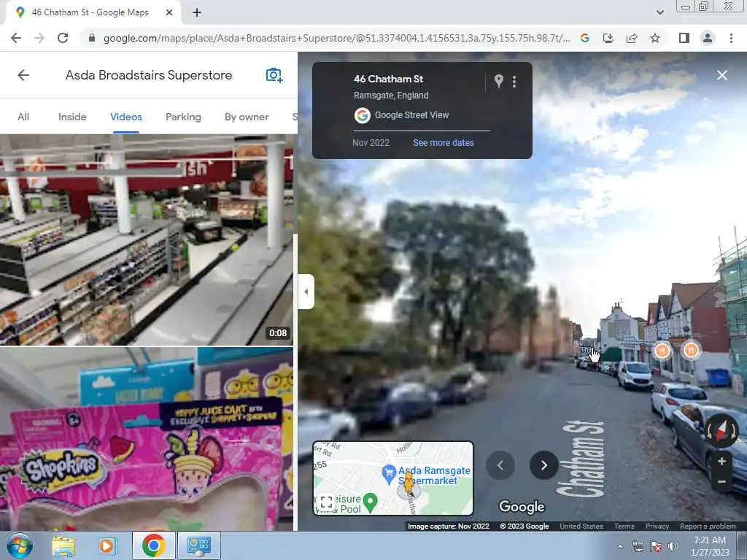Go to previous Street View image
The width and height of the screenshot is (747, 560).
tap(500, 465)
